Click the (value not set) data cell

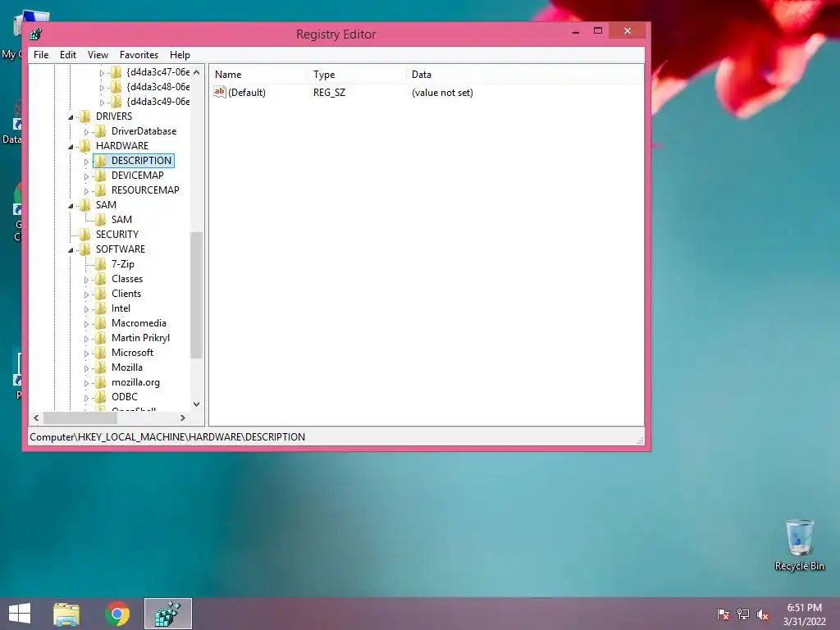(442, 93)
